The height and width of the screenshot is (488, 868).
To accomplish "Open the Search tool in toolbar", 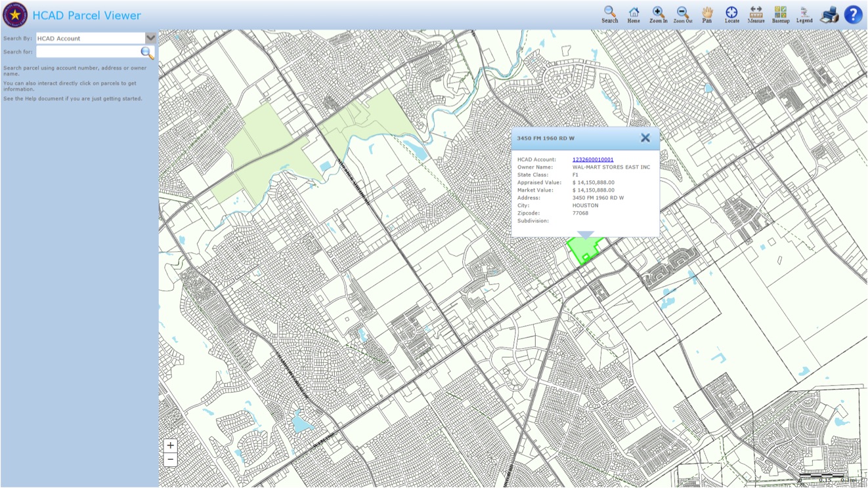I will click(x=610, y=14).
